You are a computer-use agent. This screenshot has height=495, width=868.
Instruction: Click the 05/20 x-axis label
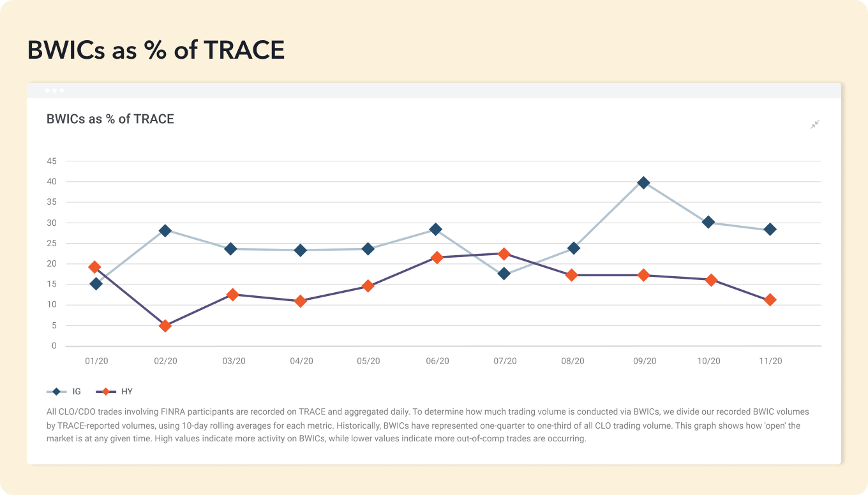[x=368, y=361]
